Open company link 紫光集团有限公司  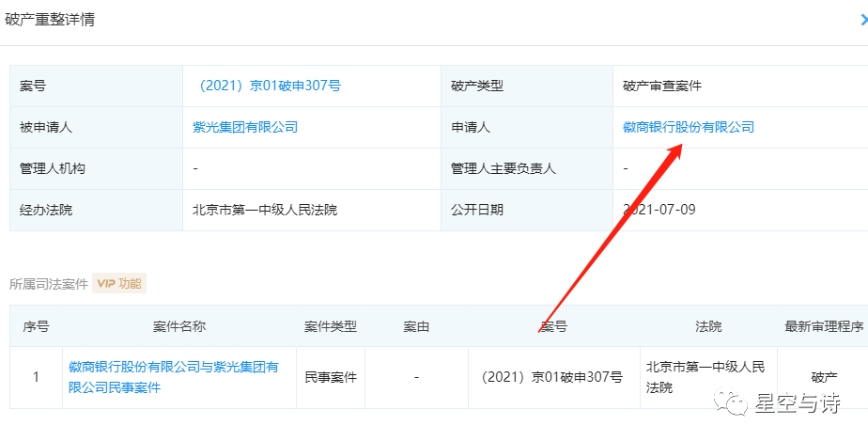click(x=245, y=127)
